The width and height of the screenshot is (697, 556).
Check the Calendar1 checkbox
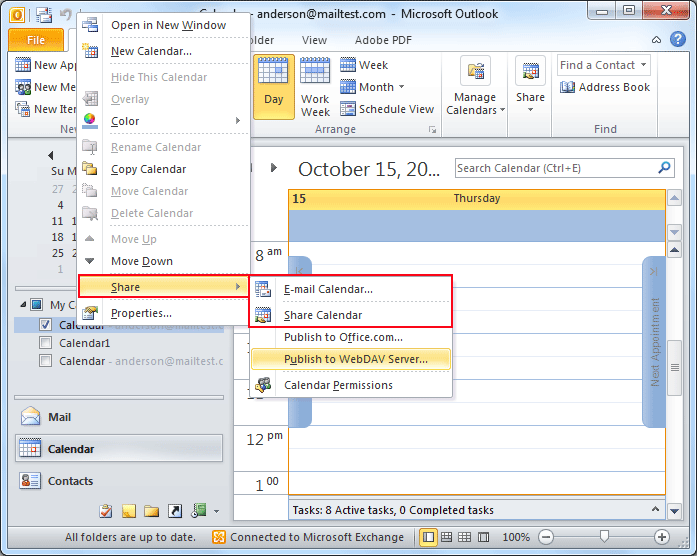pyautogui.click(x=45, y=343)
